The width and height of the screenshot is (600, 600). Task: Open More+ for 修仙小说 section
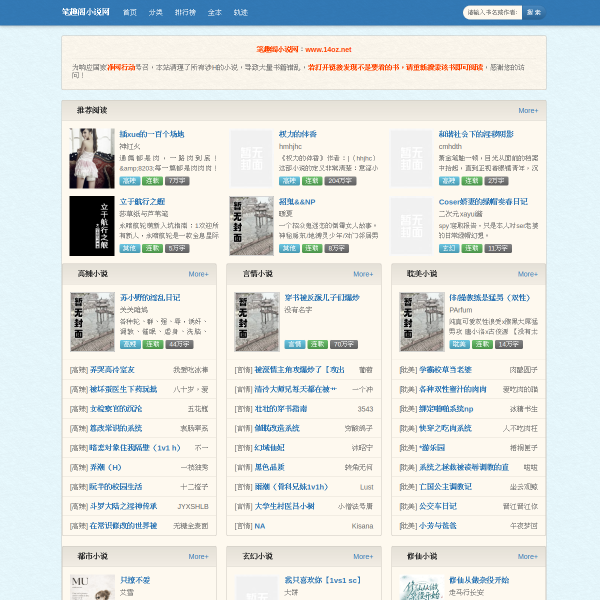click(528, 556)
